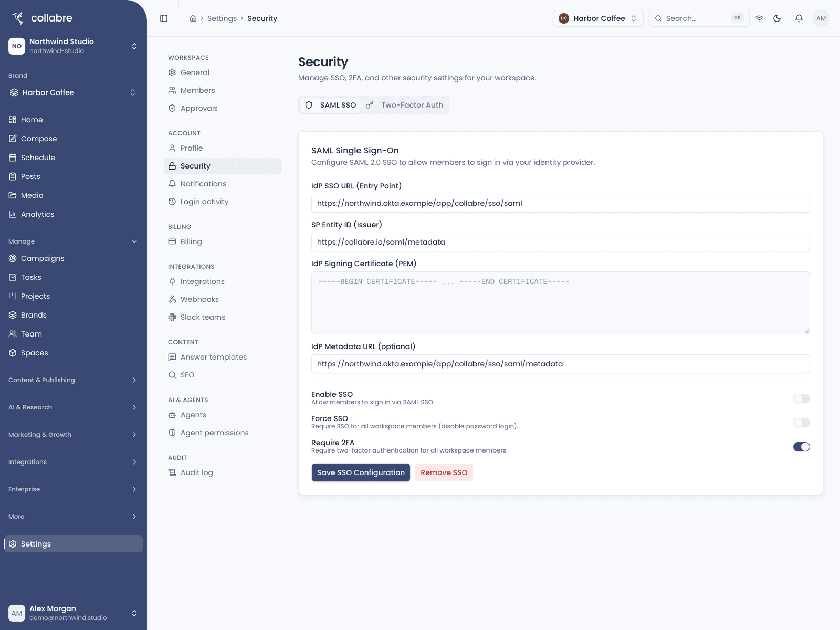Open the AM user avatar menu
Screen dimensions: 840x630
coord(821,18)
